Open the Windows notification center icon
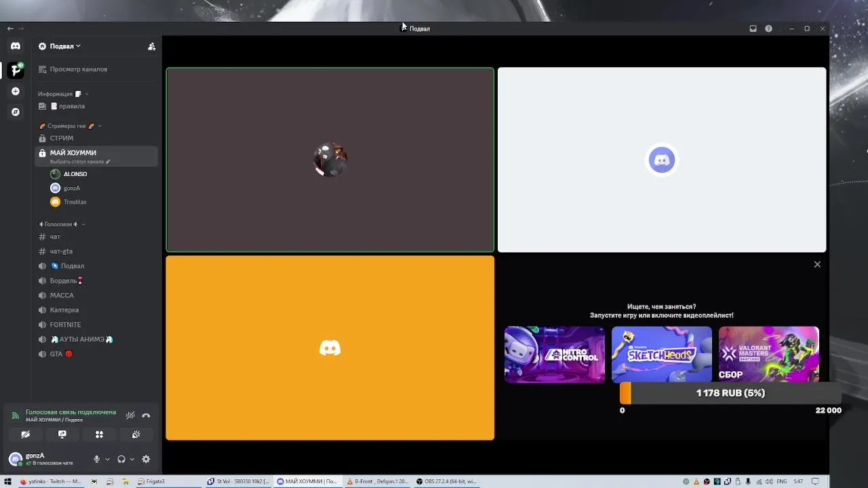 pyautogui.click(x=816, y=481)
